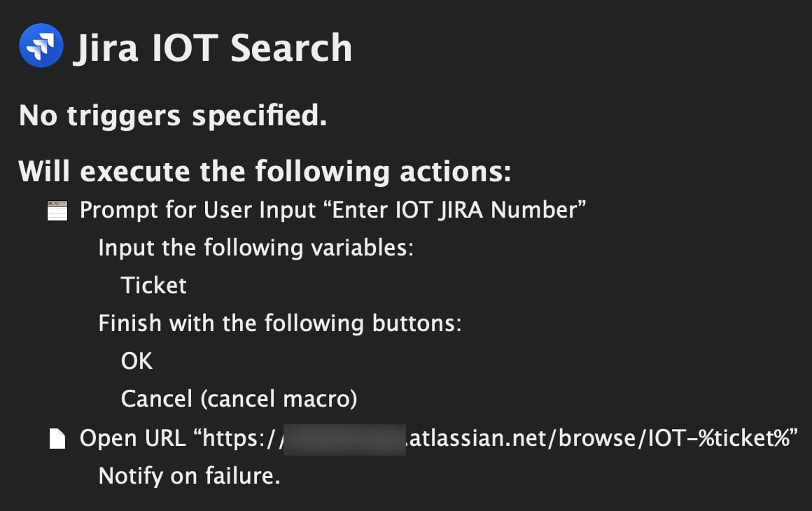Select the Finish with the following buttons line
The height and width of the screenshot is (511, 812).
tap(279, 323)
